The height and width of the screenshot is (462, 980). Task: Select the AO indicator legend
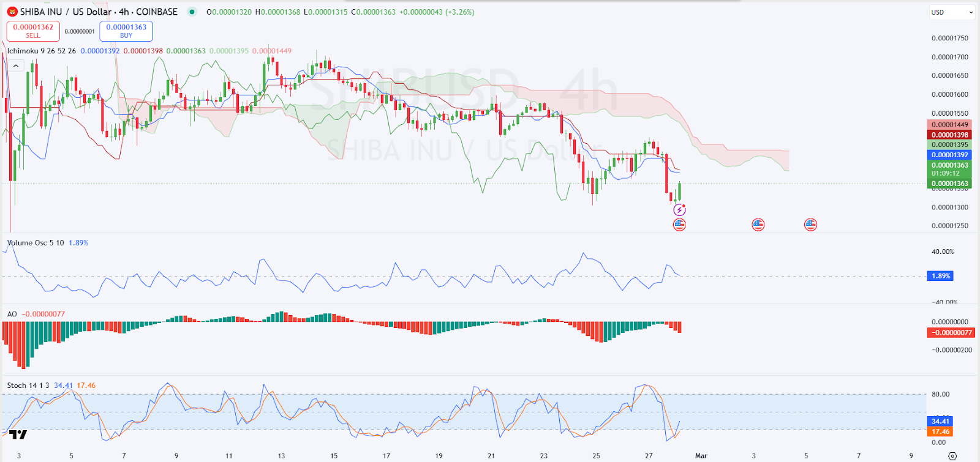coord(12,314)
